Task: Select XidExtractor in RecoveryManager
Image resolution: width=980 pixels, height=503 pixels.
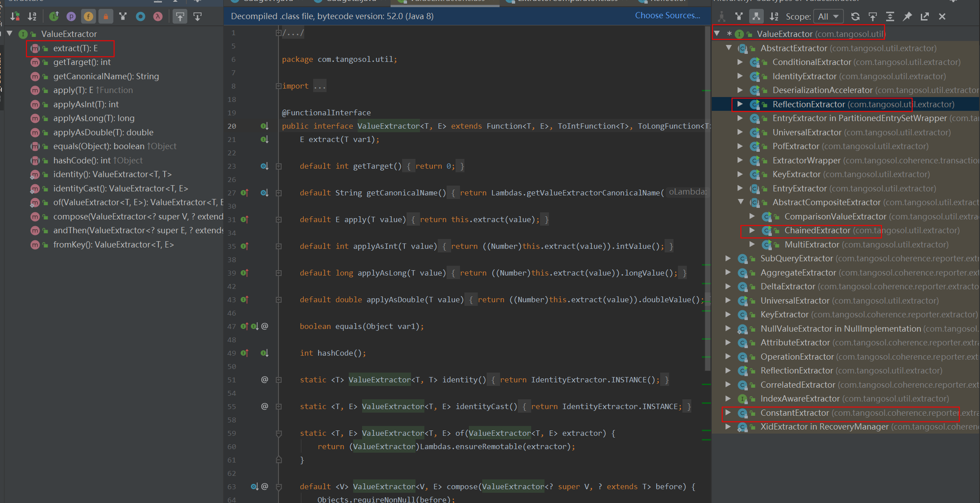Action: click(824, 426)
